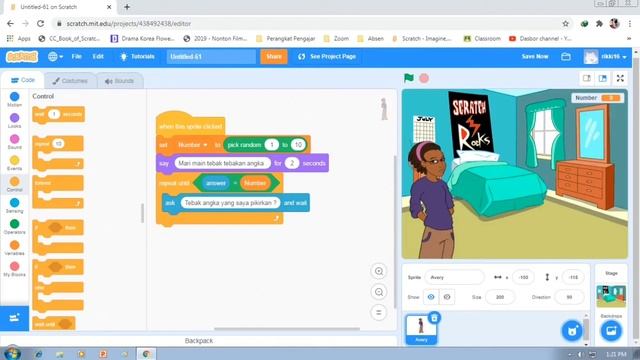This screenshot has height=360, width=640.
Task: Click the Scratch logo
Action: pyautogui.click(x=22, y=56)
